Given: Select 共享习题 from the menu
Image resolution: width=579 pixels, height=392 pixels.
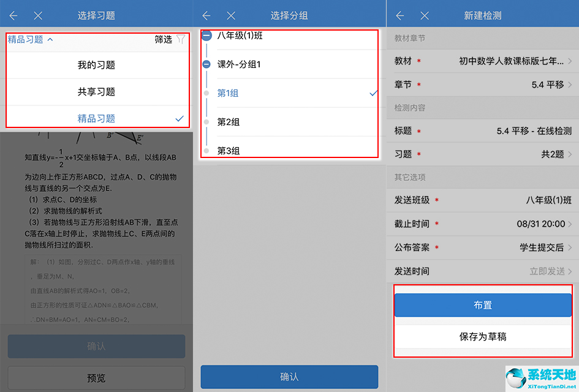Looking at the screenshot, I should tap(96, 91).
